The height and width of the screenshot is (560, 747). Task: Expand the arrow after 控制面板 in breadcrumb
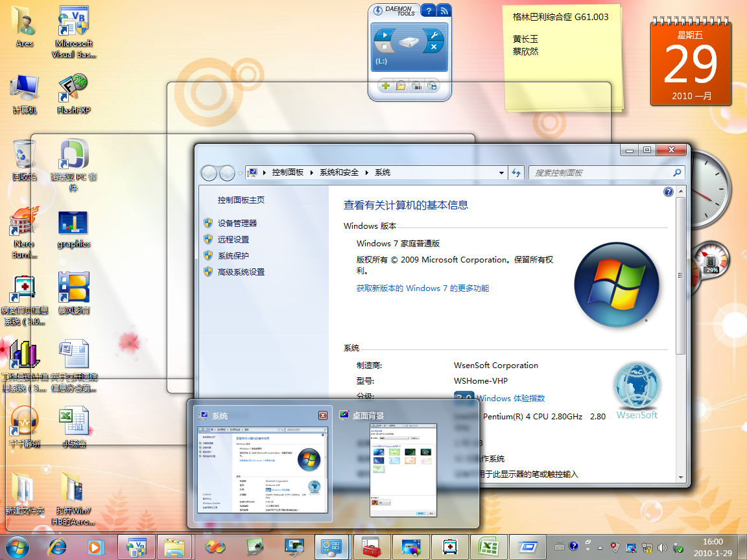tap(311, 173)
